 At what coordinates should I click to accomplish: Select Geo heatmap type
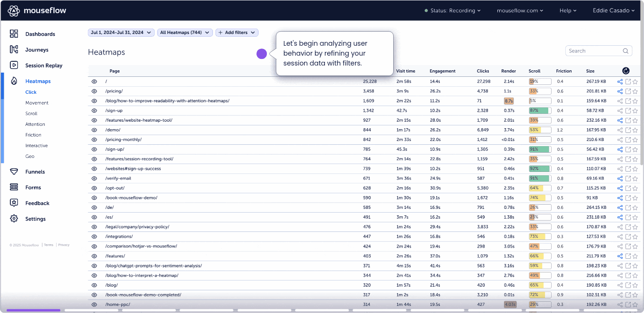point(30,156)
